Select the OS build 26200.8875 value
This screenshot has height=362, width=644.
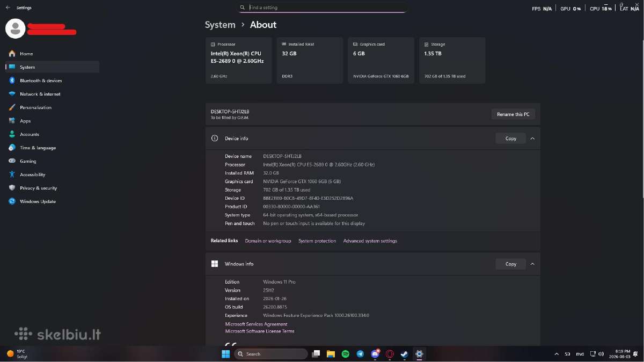[x=275, y=307]
